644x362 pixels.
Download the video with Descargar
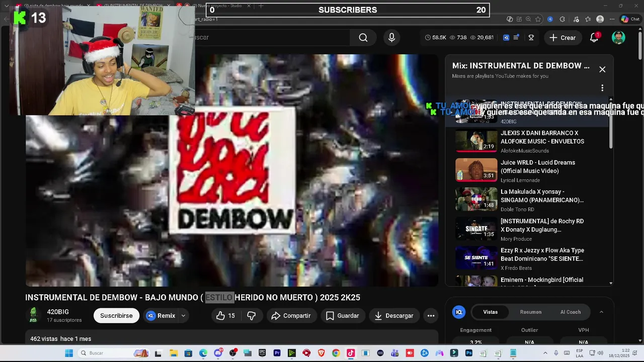[394, 316]
